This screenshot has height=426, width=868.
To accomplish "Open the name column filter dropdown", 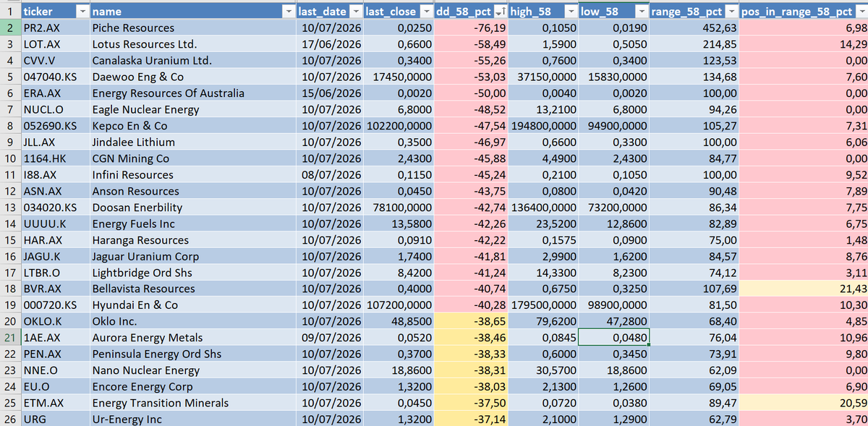I will 288,12.
